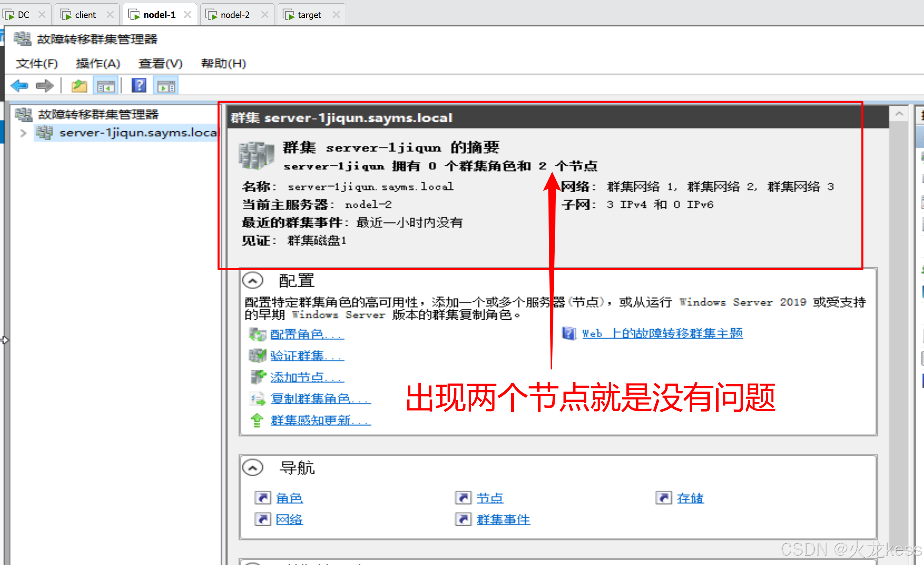Toggle the show/hide console tree icon
The width and height of the screenshot is (924, 565).
(x=106, y=86)
